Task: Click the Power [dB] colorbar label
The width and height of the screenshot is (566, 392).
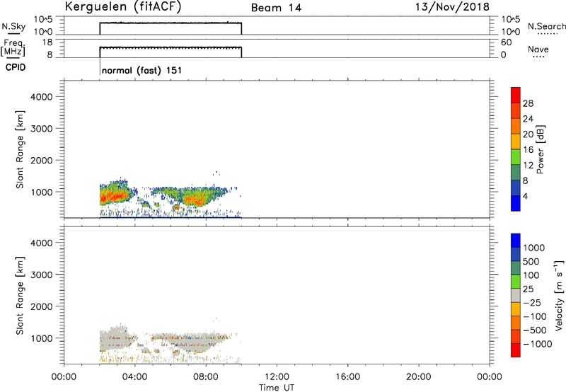Action: tap(541, 149)
